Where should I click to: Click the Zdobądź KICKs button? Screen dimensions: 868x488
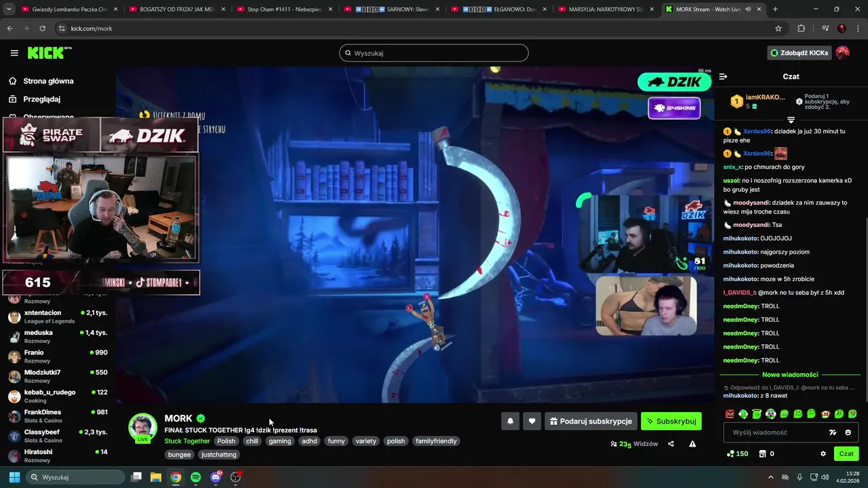click(799, 53)
